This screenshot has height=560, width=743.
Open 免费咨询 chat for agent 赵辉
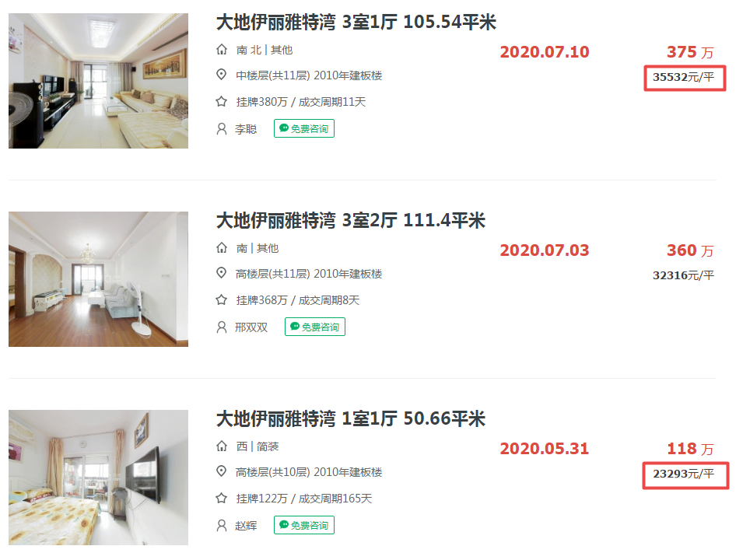coord(303,525)
